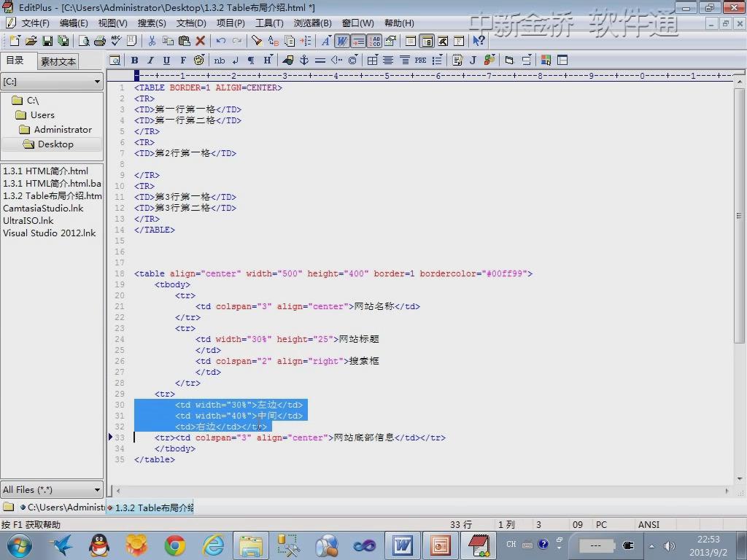Insert Anchor link icon
The width and height of the screenshot is (747, 560).
click(x=304, y=61)
